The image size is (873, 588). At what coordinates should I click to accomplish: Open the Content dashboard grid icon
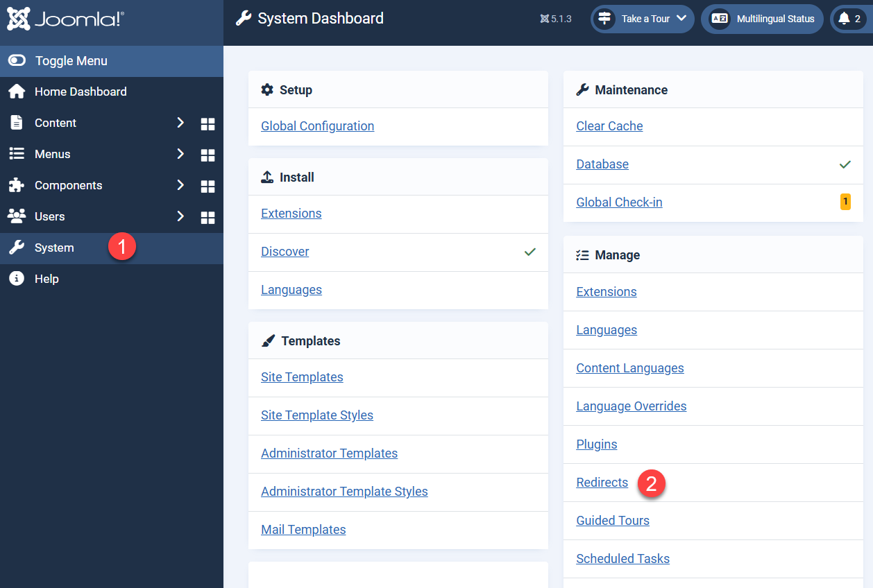tap(207, 123)
